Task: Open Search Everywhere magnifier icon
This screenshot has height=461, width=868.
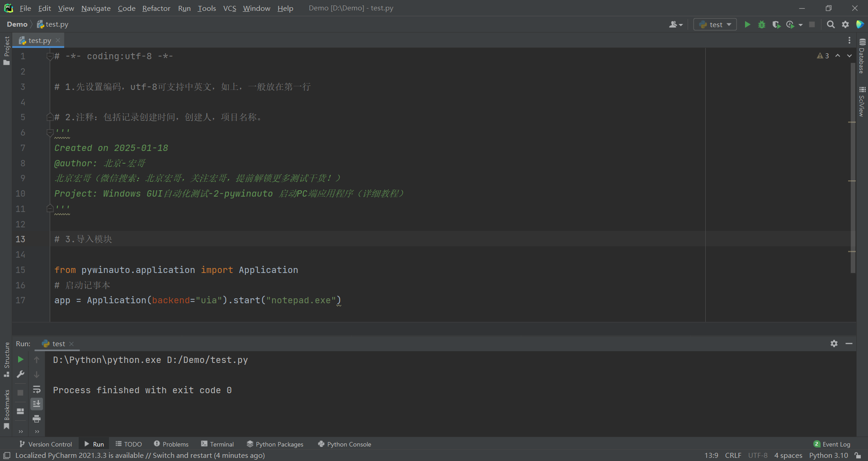Action: point(830,24)
